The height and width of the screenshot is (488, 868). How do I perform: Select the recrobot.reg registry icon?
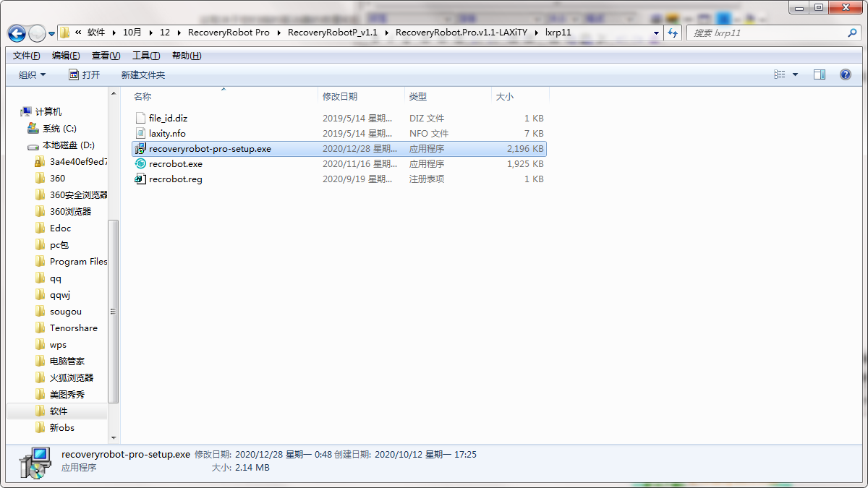141,179
